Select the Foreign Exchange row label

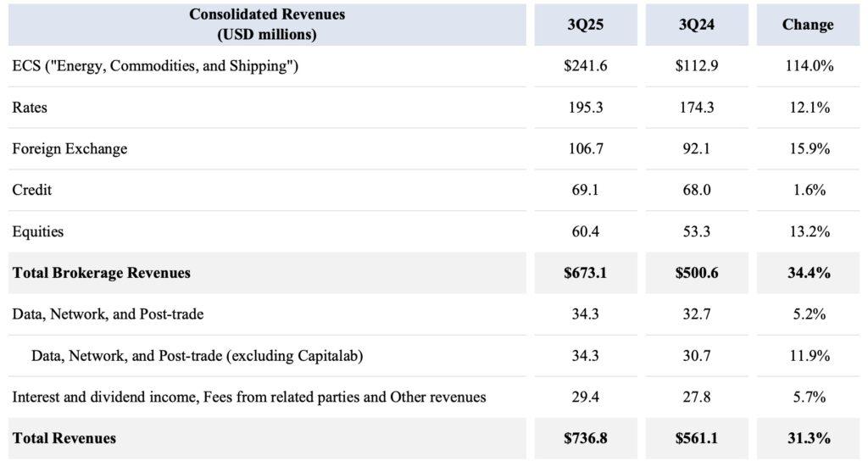[70, 149]
